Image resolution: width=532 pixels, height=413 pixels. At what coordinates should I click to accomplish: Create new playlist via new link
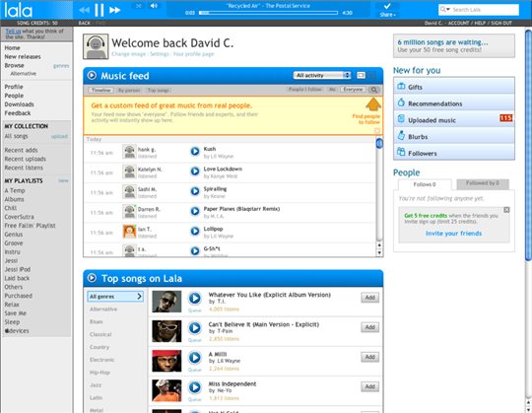point(63,181)
